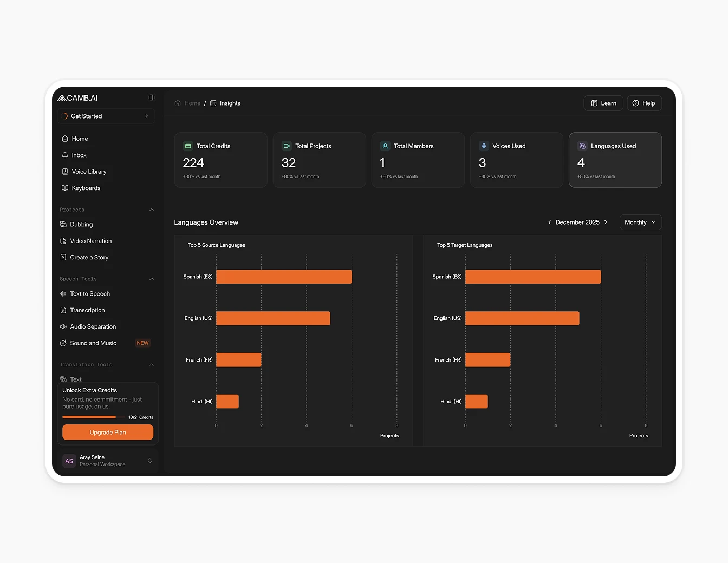This screenshot has height=563, width=728.
Task: Open the Transcription tool
Action: pos(87,310)
